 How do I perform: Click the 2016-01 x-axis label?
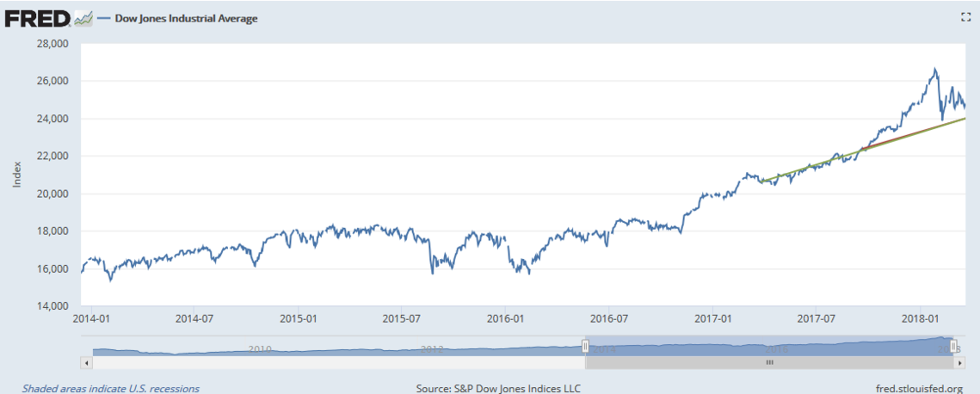[505, 317]
